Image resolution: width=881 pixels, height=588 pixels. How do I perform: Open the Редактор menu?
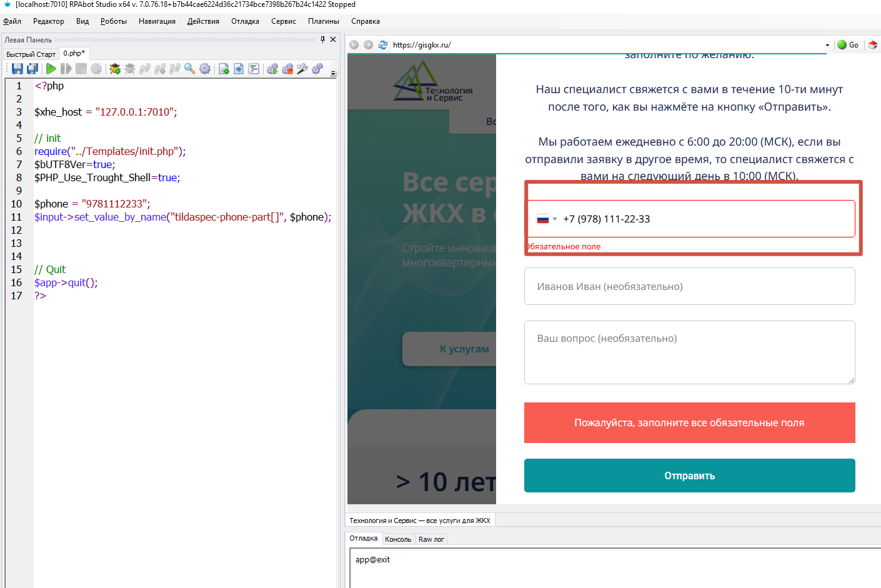click(x=49, y=21)
